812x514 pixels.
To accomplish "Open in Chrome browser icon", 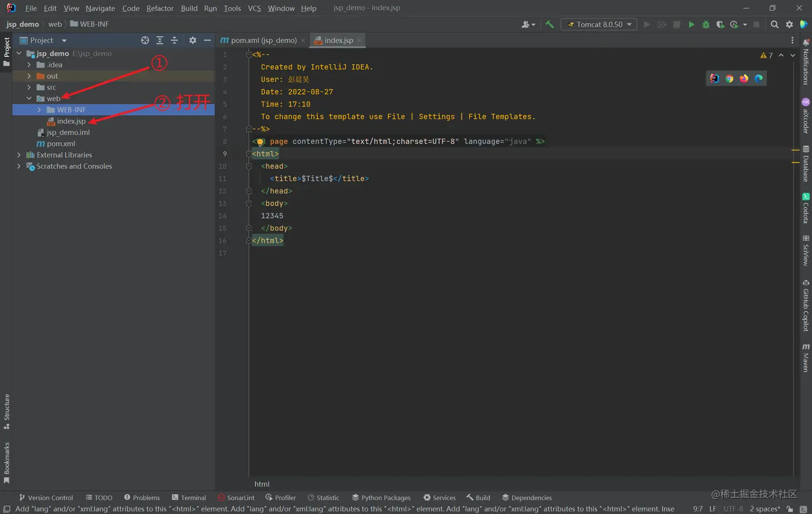I will tap(729, 79).
